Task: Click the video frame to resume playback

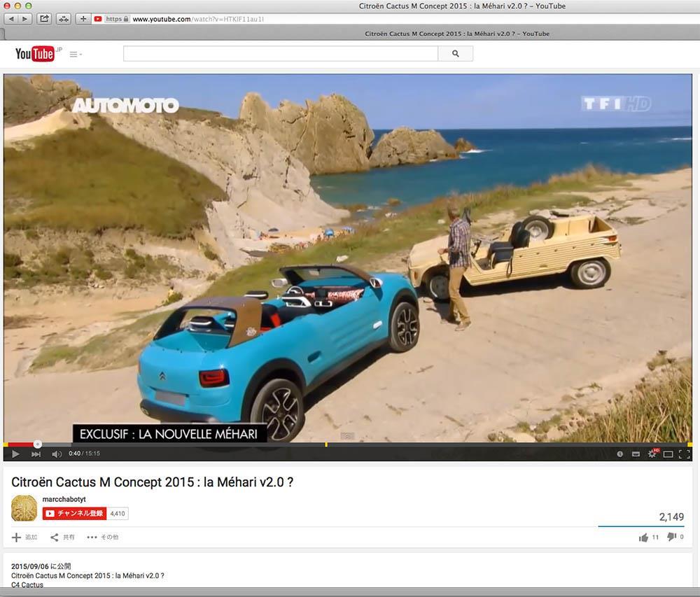Action: coord(348,258)
